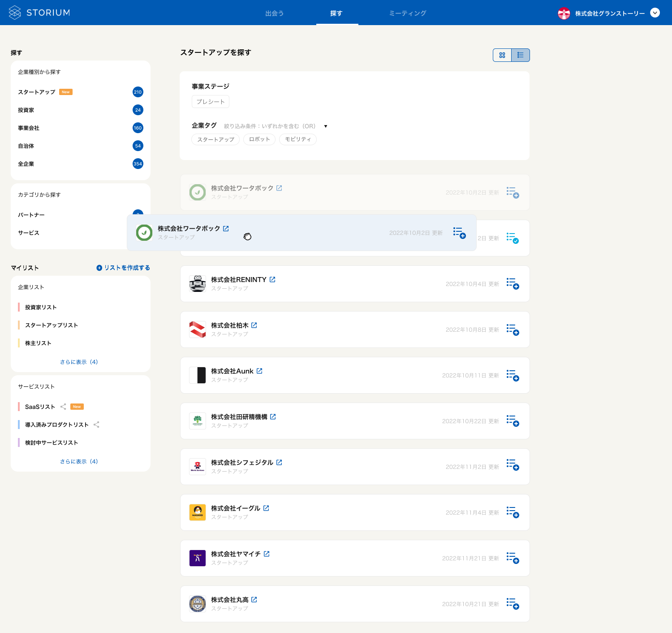Open external link icon for 株式会社Aunk
Image resolution: width=672 pixels, height=633 pixels.
pyautogui.click(x=259, y=371)
